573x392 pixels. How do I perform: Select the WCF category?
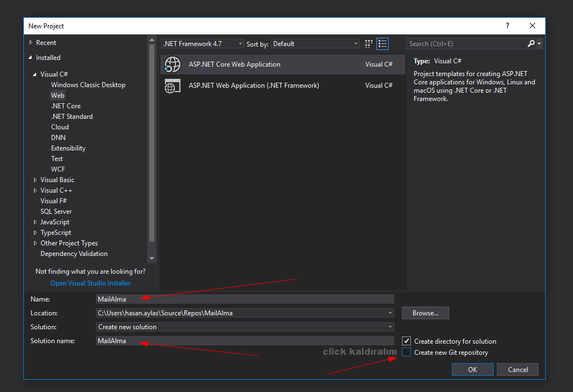pyautogui.click(x=58, y=169)
